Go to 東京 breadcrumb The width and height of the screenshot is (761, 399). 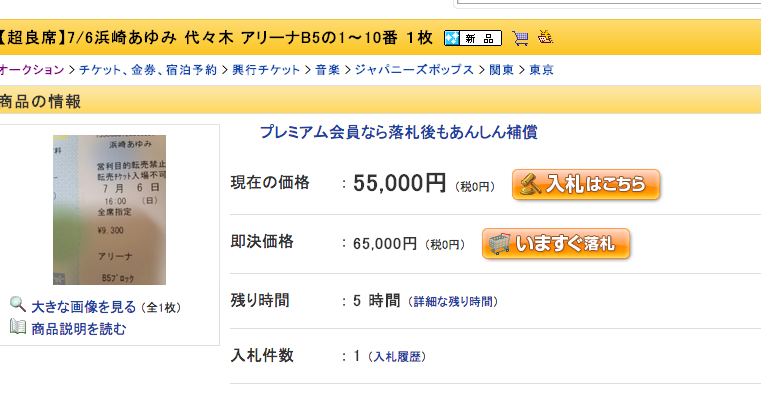click(541, 70)
